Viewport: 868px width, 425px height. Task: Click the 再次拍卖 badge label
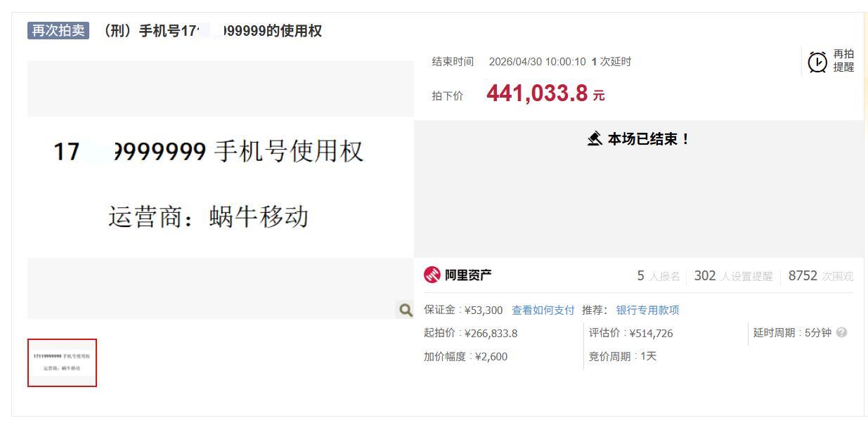click(58, 31)
